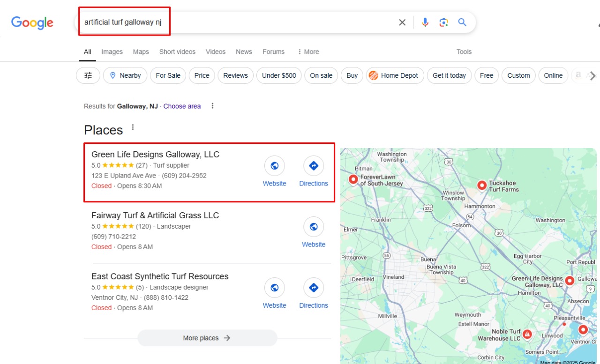Clear the search box with X
The height and width of the screenshot is (364, 600).
(402, 22)
